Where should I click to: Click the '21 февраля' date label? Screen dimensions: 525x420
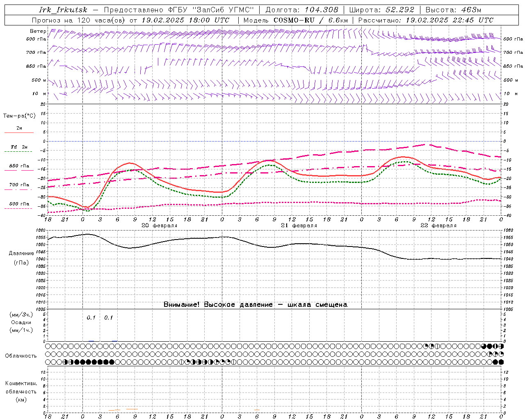(299, 226)
